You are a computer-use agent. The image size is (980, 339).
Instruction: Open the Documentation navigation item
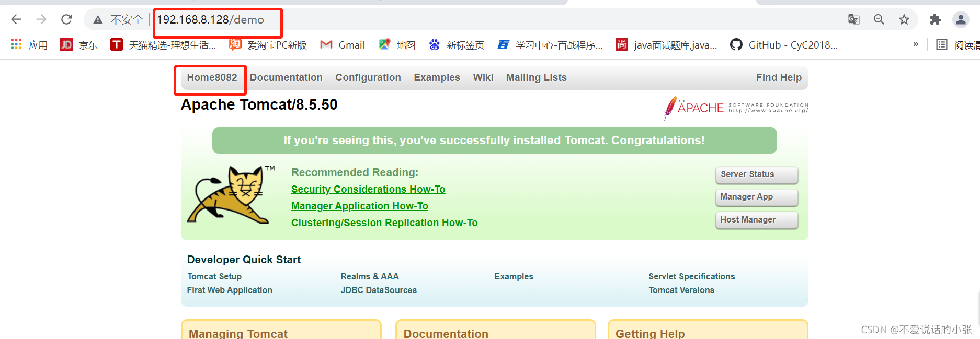[286, 78]
